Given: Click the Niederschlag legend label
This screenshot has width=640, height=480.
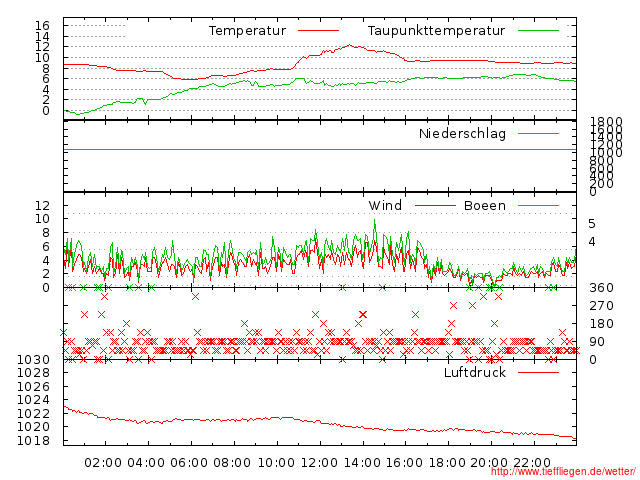Looking at the screenshot, I should click(x=462, y=133).
